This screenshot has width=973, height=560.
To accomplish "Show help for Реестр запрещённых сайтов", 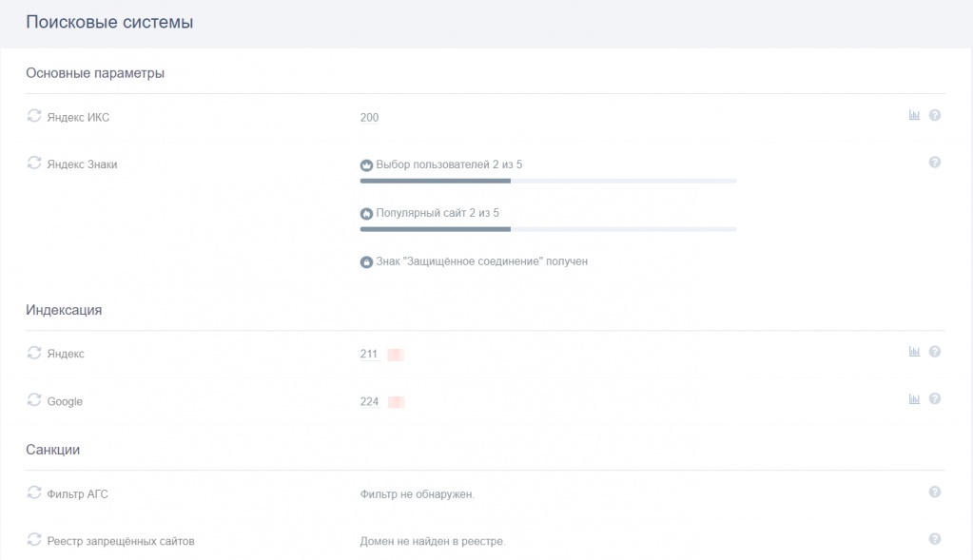I will [x=935, y=540].
